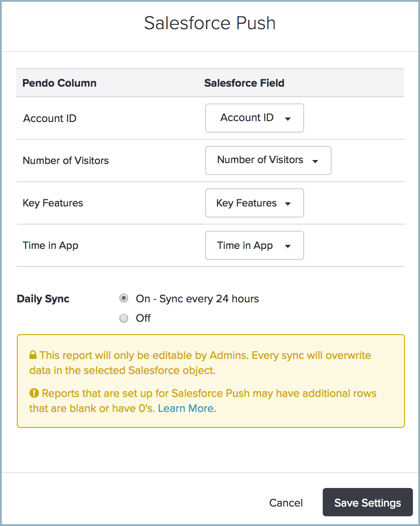Click the Key Features row label
This screenshot has width=420, height=526.
pos(53,203)
